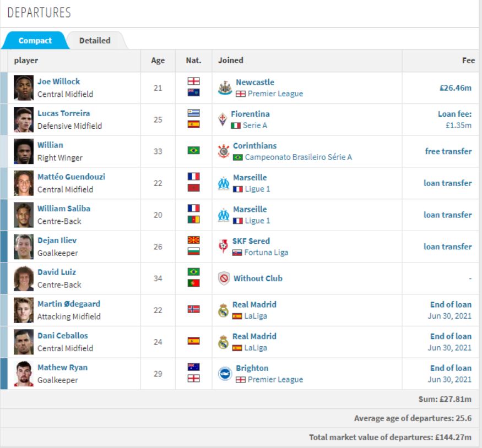Image resolution: width=482 pixels, height=448 pixels.
Task: Click Average age of departures text
Action: [413, 418]
